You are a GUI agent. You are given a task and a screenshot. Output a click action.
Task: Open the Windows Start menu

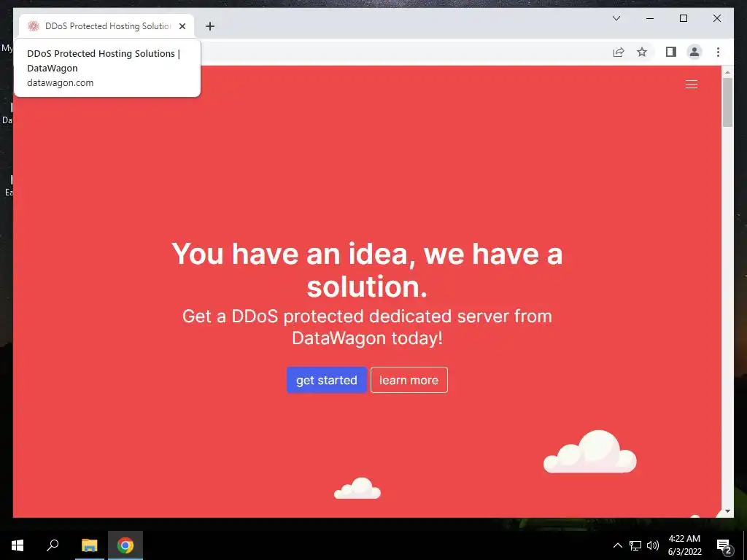point(18,545)
